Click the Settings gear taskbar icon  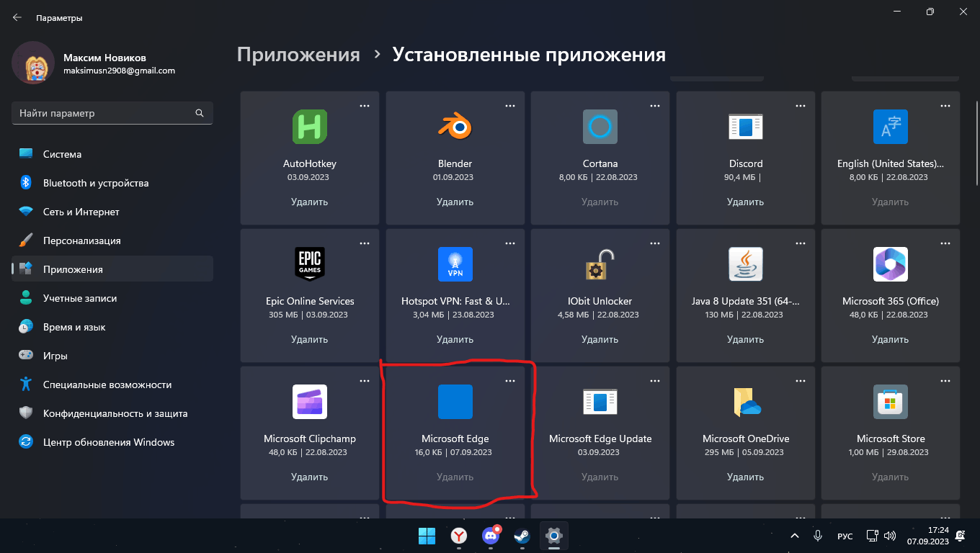pos(553,536)
